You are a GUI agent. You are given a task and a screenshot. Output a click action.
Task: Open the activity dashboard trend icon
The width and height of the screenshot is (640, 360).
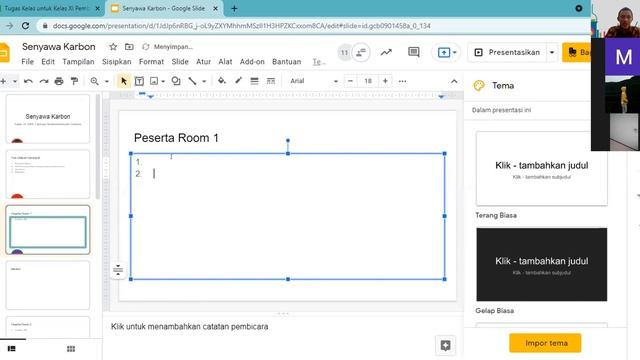386,52
